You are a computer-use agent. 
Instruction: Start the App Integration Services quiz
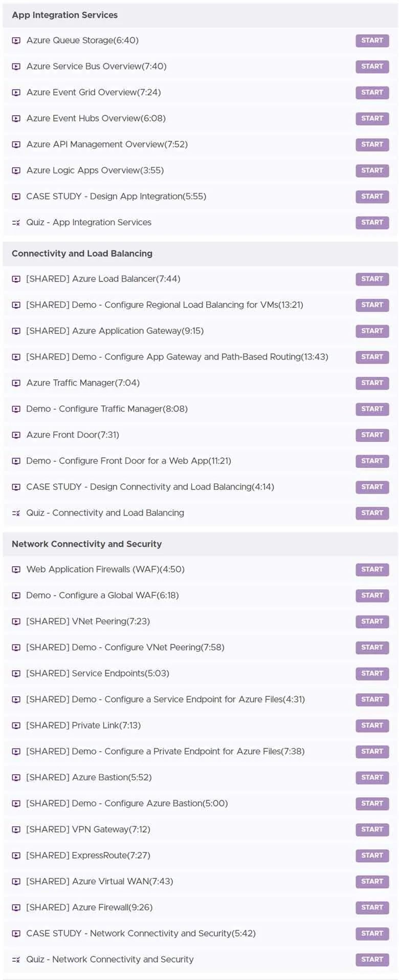(x=372, y=223)
